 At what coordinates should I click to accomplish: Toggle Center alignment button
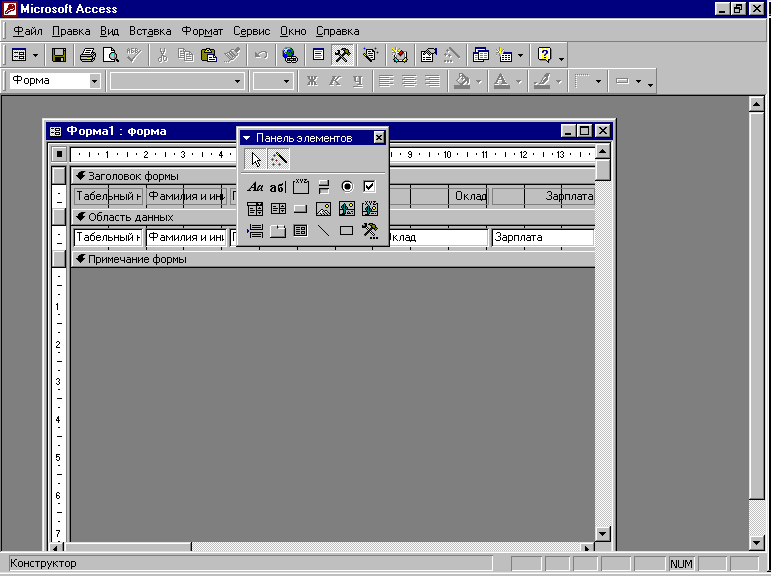click(x=409, y=81)
